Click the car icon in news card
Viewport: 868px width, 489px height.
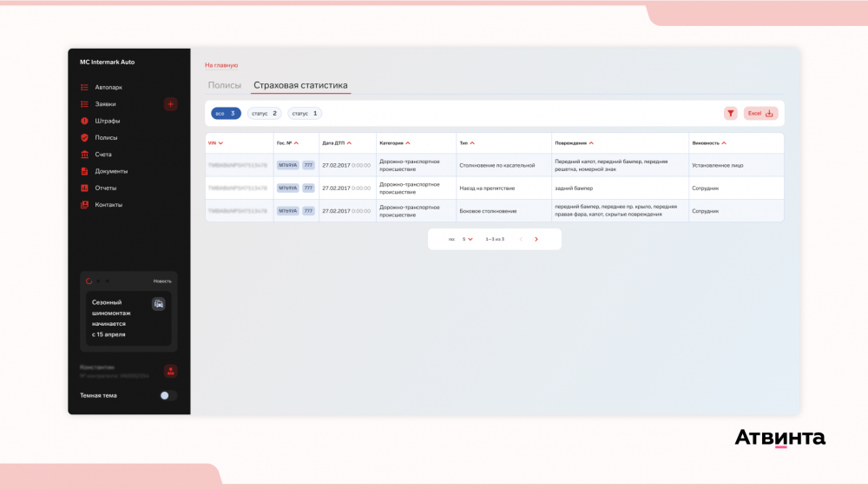[x=158, y=303]
